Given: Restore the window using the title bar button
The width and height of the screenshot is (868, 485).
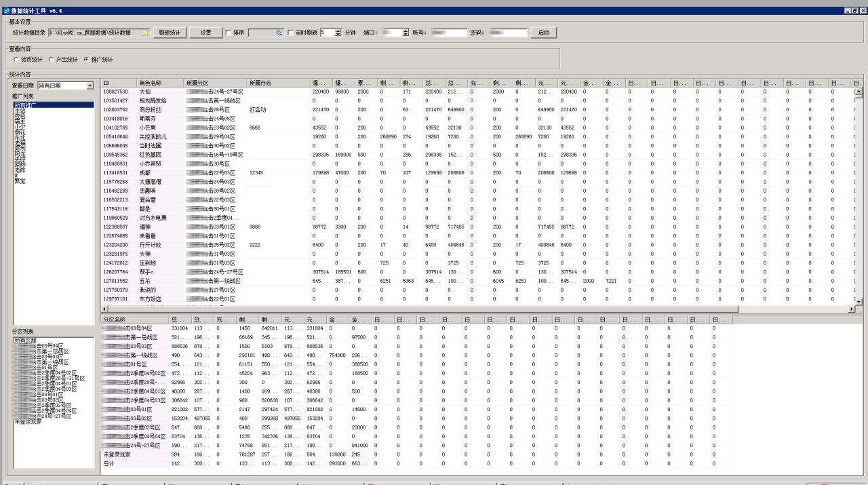Looking at the screenshot, I should (x=855, y=11).
